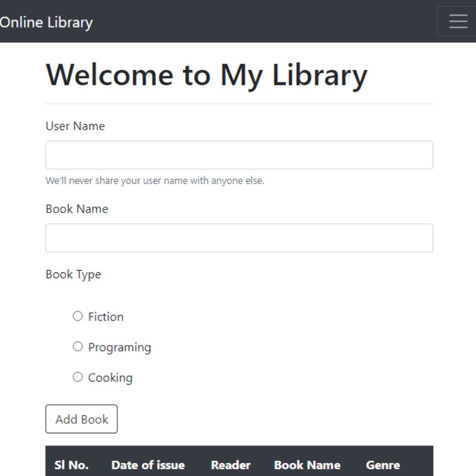Screen dimensions: 476x476
Task: Click the Date of issue column header
Action: tap(148, 465)
